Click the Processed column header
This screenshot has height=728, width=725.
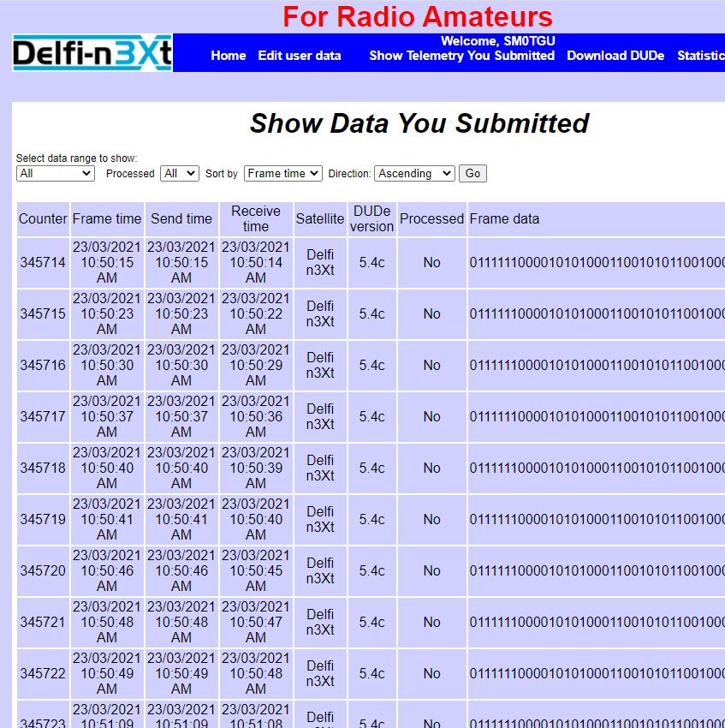click(x=431, y=219)
